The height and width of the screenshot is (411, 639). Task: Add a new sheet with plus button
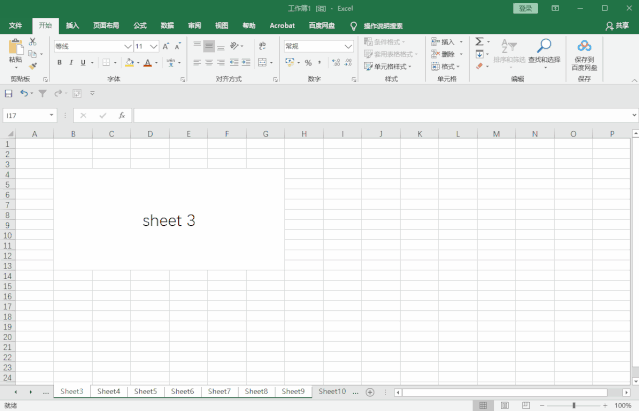pos(370,392)
